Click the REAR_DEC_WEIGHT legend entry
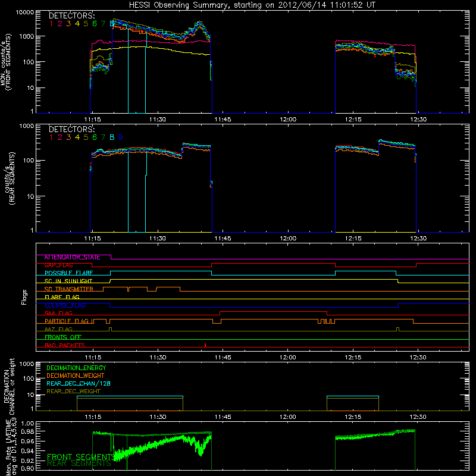This screenshot has height=476, width=476. click(x=73, y=392)
